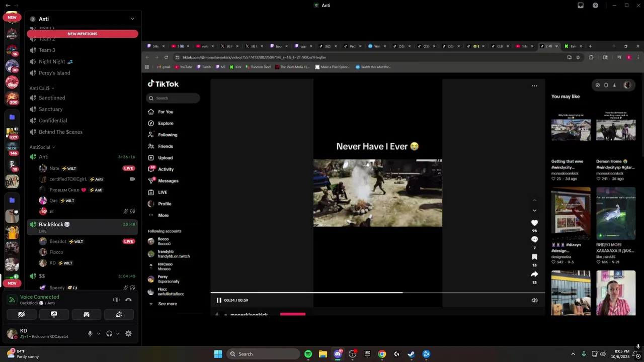Open TikTok Explore page

[165, 123]
